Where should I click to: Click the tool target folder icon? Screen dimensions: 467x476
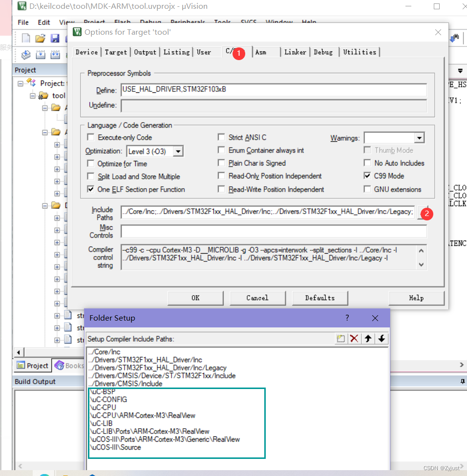pyautogui.click(x=43, y=96)
